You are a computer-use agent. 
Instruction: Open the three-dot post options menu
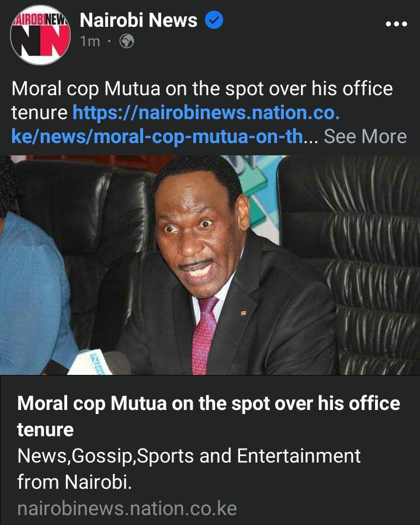396,24
